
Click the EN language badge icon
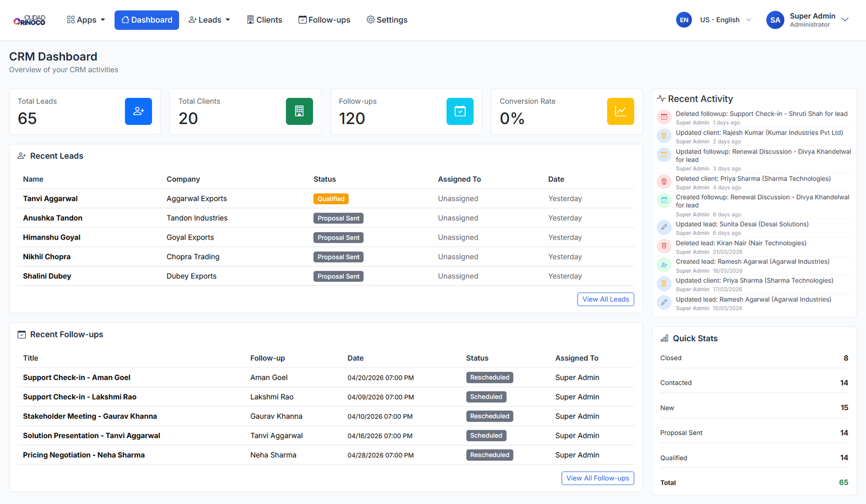(684, 20)
